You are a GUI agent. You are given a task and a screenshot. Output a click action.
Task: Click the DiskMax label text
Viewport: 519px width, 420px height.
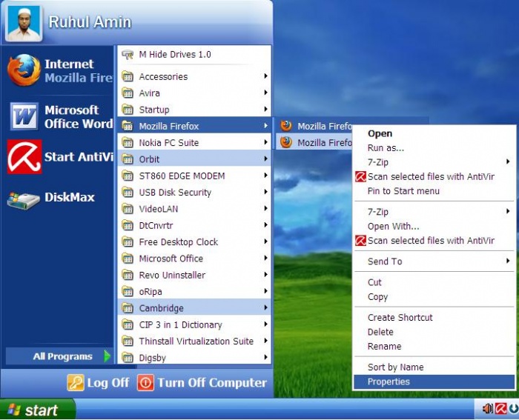[x=70, y=198]
